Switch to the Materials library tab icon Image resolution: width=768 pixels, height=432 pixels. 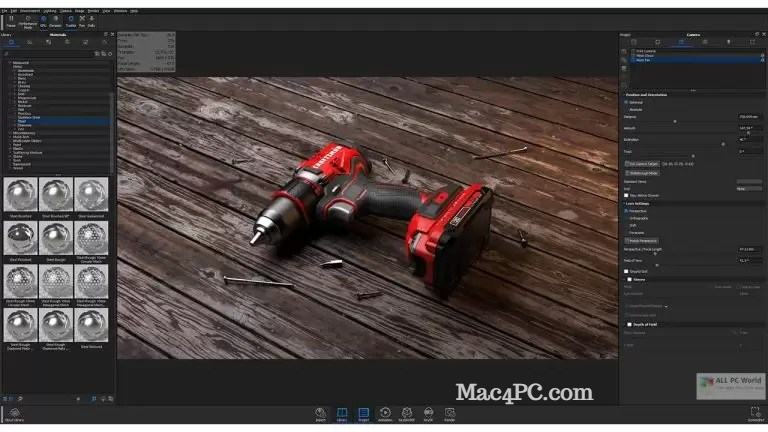click(11, 43)
